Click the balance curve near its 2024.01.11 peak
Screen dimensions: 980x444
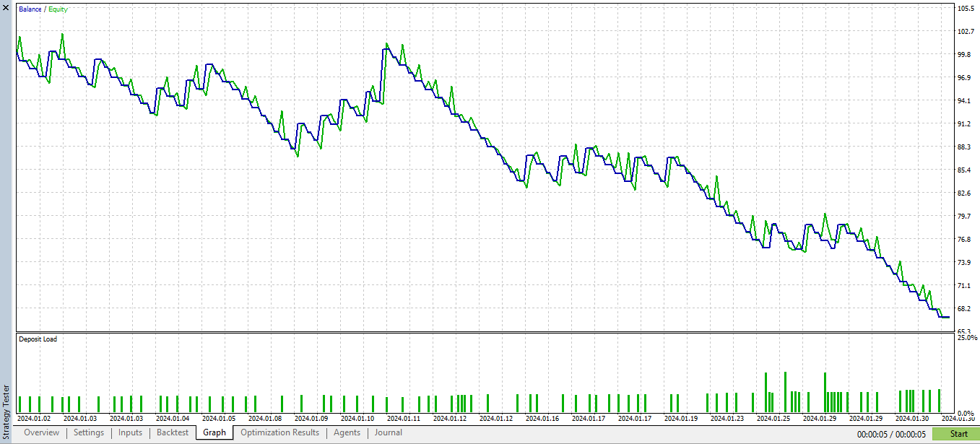tap(386, 48)
